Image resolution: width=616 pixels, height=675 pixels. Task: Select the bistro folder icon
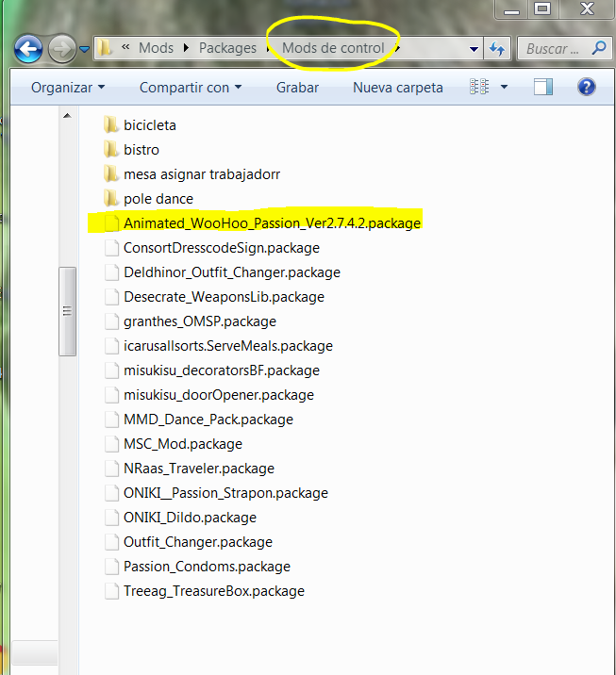pos(110,149)
